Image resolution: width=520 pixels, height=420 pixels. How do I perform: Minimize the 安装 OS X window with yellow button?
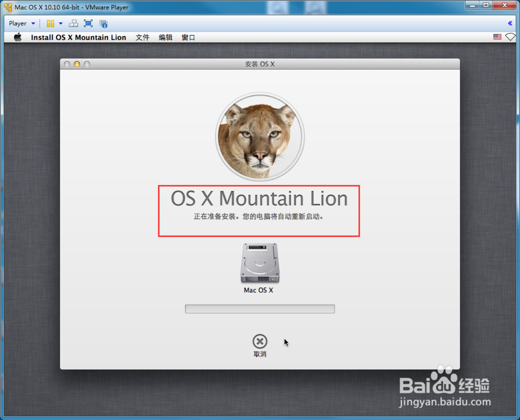tap(77, 64)
